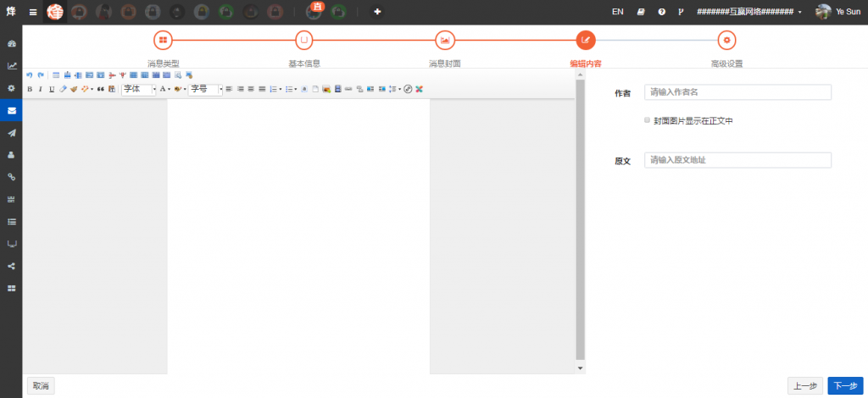
Task: Click the Bold formatting icon
Action: pyautogui.click(x=30, y=89)
